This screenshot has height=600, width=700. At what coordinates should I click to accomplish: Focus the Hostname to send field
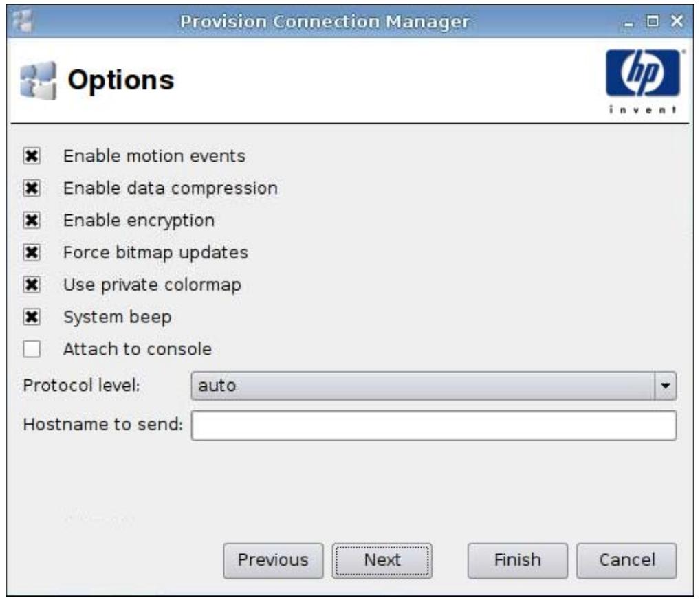point(433,425)
